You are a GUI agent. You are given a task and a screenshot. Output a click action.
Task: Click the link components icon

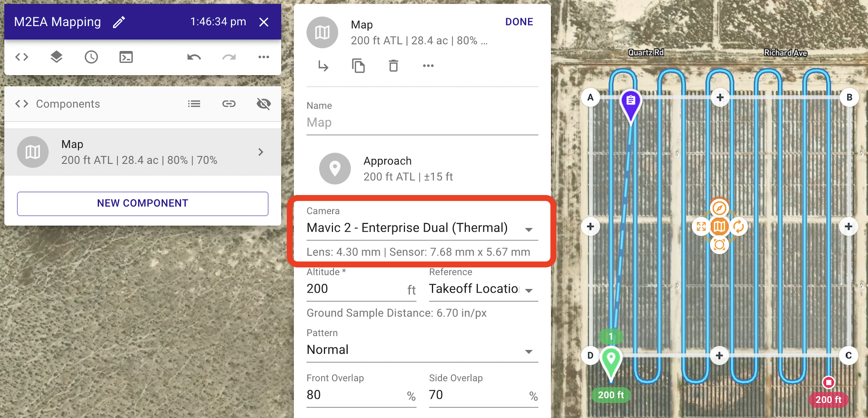[x=229, y=104]
